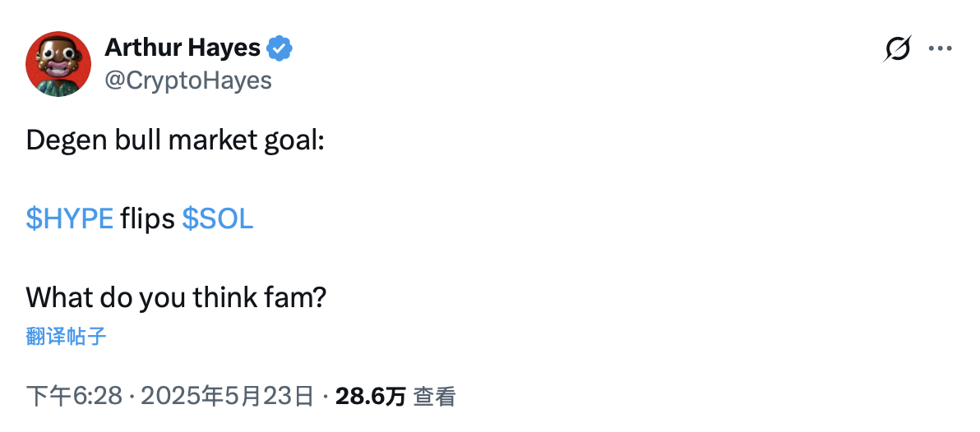This screenshot has width=980, height=432.
Task: Open the Grok slashed-circle icon
Action: [898, 49]
